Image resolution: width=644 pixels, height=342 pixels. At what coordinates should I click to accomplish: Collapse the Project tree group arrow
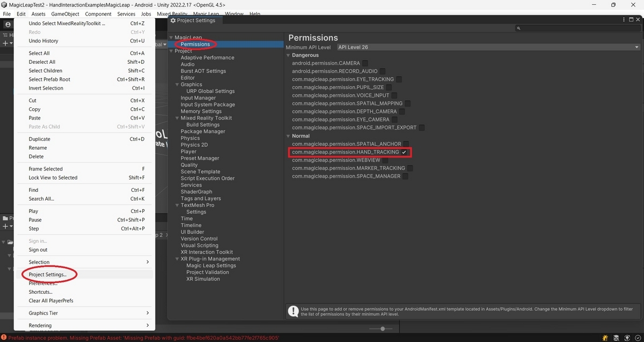click(x=171, y=51)
